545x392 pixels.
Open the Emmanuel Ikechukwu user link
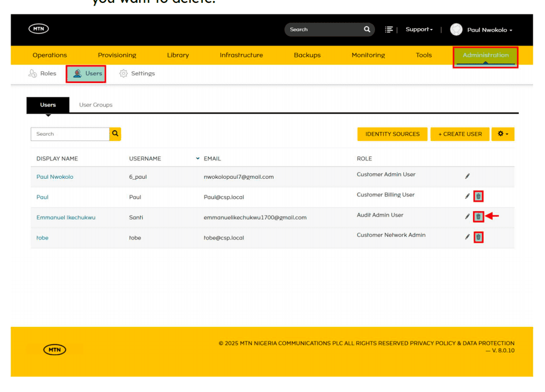(x=66, y=217)
